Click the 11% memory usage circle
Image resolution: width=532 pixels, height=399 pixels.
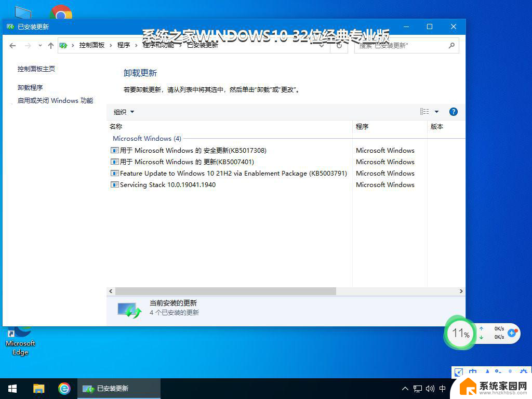[x=460, y=333]
